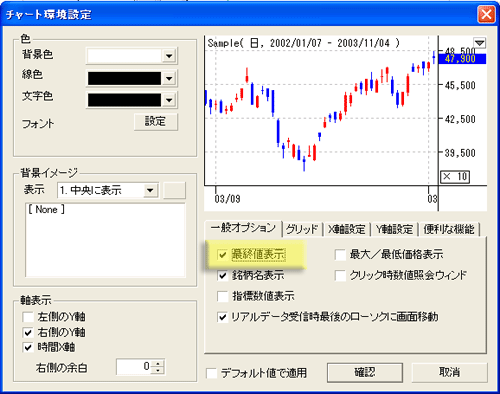
Task: Click the 取消 button
Action: tap(449, 372)
